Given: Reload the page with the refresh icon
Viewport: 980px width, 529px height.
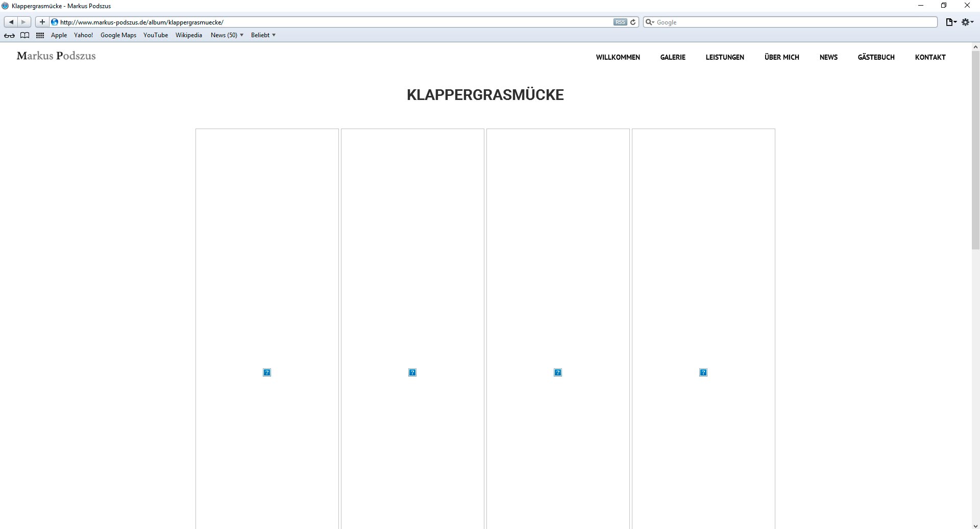Looking at the screenshot, I should click(633, 22).
